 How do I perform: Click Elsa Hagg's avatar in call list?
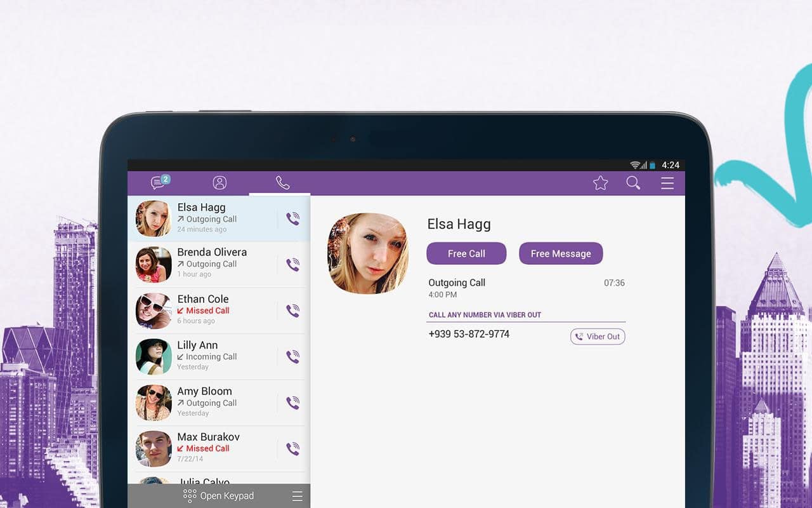154,218
